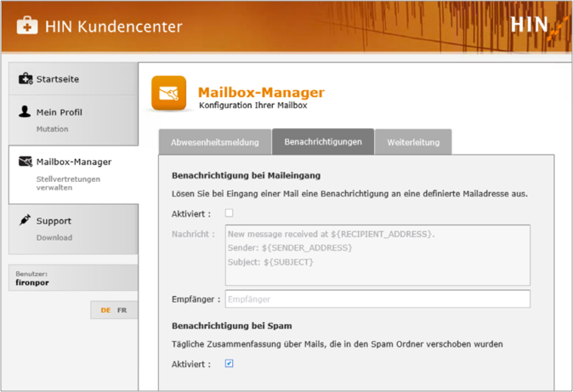Open Stellvertretungen verwalten link
Screen dimensions: 573x392
68,183
